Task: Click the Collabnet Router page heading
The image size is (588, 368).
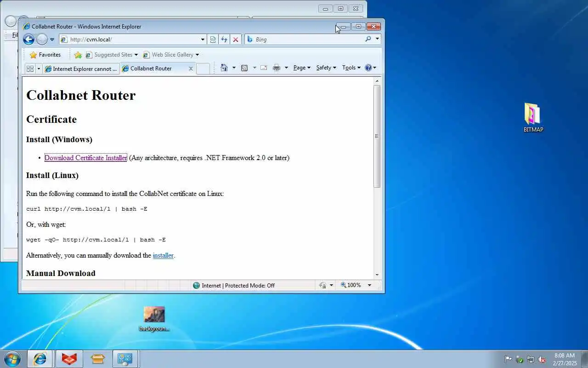Action: click(x=81, y=95)
